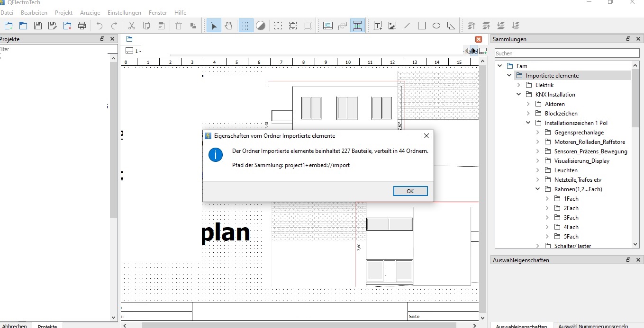Click the Suchen search field

(x=567, y=53)
